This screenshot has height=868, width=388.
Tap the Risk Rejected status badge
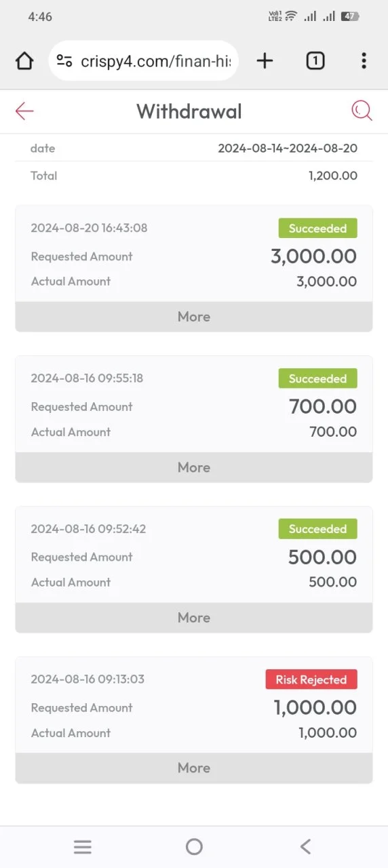311,679
